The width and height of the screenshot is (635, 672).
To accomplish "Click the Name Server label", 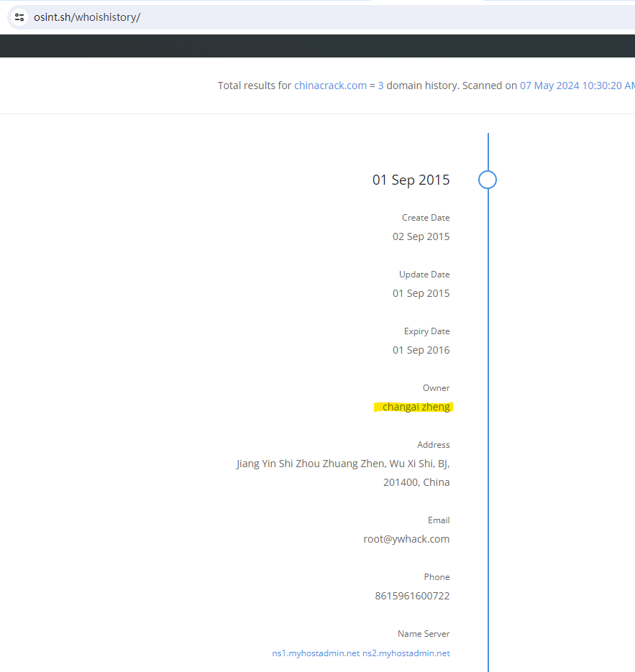I will pyautogui.click(x=424, y=634).
